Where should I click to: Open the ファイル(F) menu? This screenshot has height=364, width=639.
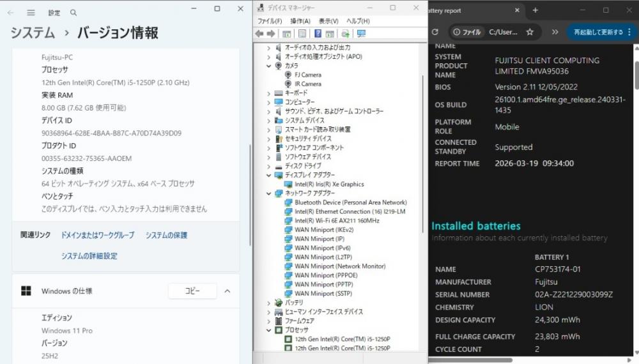point(270,21)
